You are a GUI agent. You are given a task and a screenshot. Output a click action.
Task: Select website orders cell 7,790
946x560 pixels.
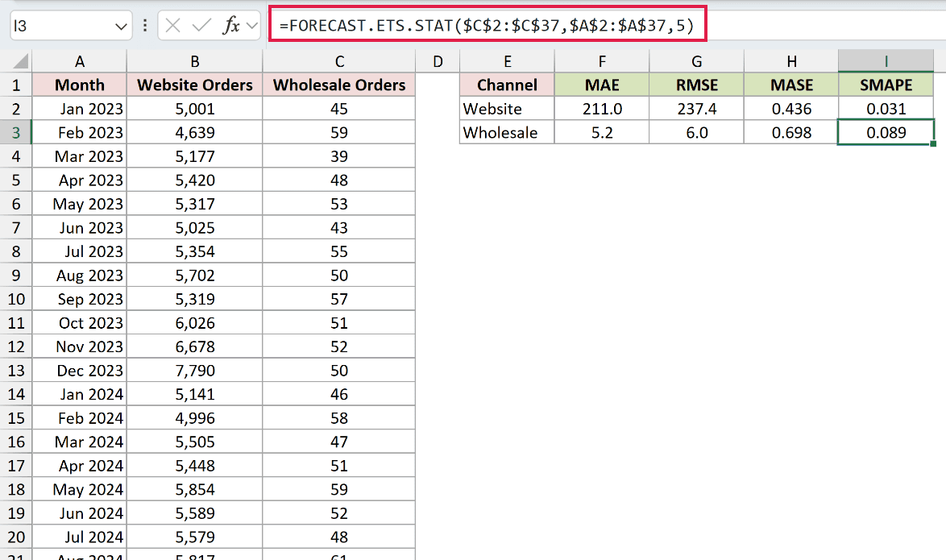(x=195, y=371)
